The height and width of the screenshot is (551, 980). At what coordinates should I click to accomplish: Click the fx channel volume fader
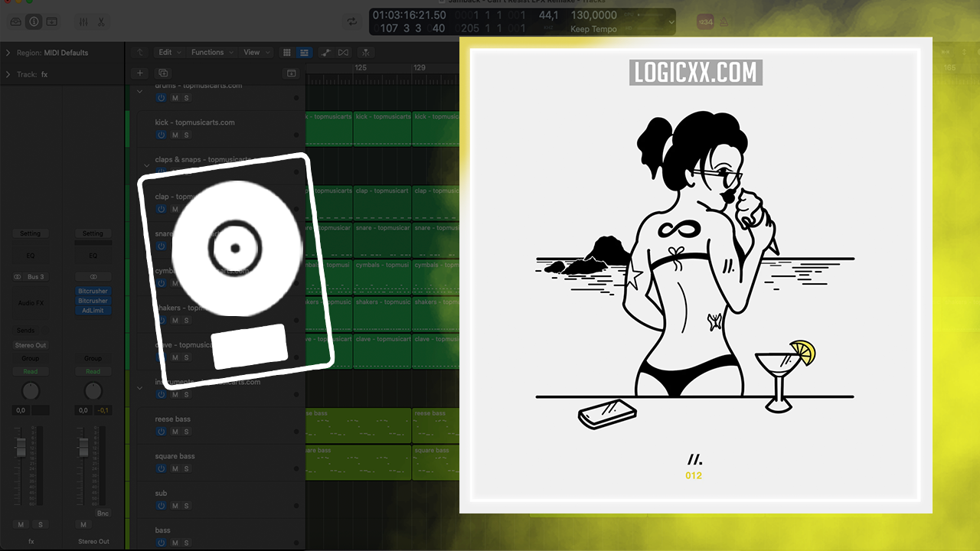point(21,446)
